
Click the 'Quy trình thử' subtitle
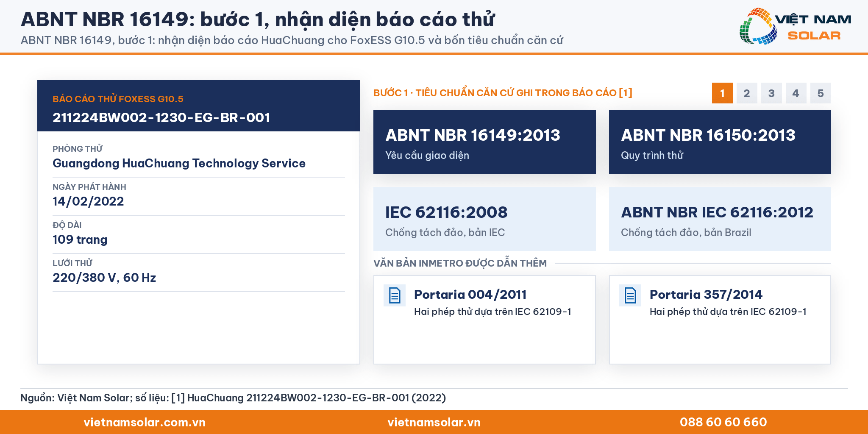coord(652,156)
